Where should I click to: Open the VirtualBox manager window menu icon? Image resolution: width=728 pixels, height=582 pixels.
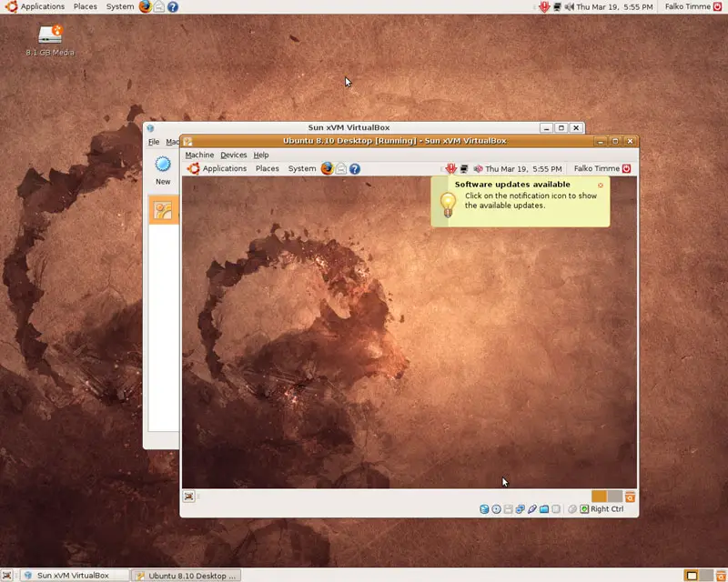click(x=150, y=128)
